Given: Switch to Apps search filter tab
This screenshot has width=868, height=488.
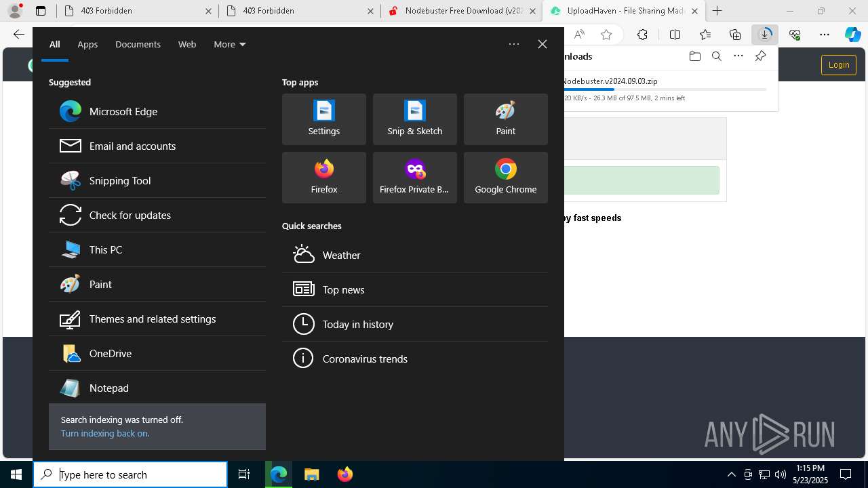Looking at the screenshot, I should [87, 44].
